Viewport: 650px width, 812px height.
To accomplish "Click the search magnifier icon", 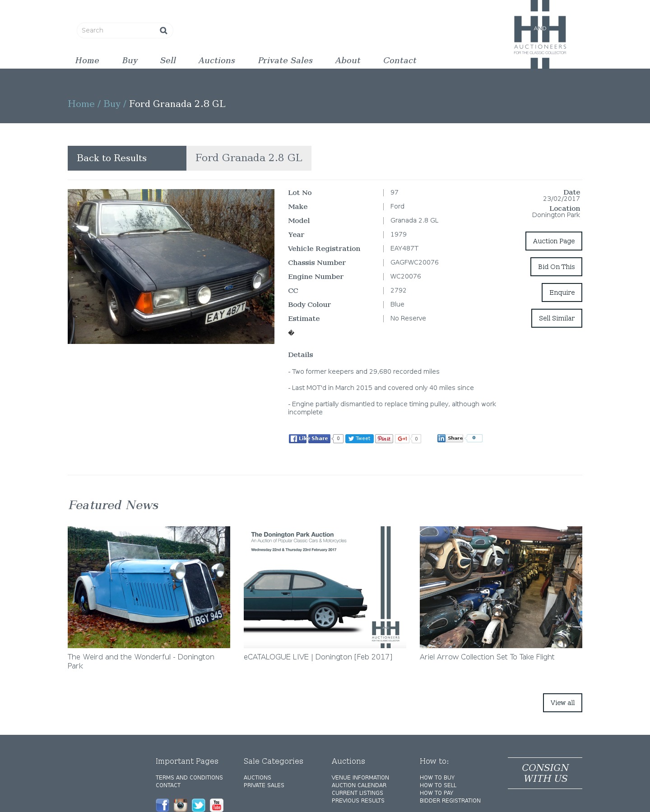I will pos(163,30).
